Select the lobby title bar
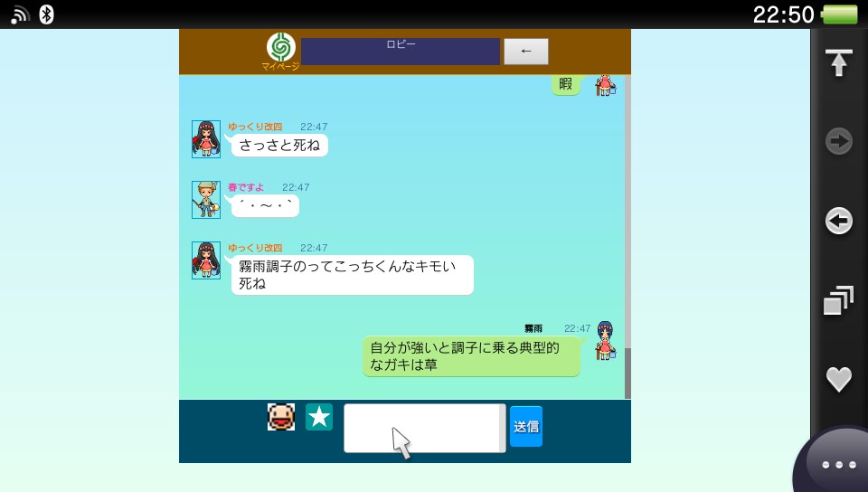868x492 pixels. pos(400,52)
